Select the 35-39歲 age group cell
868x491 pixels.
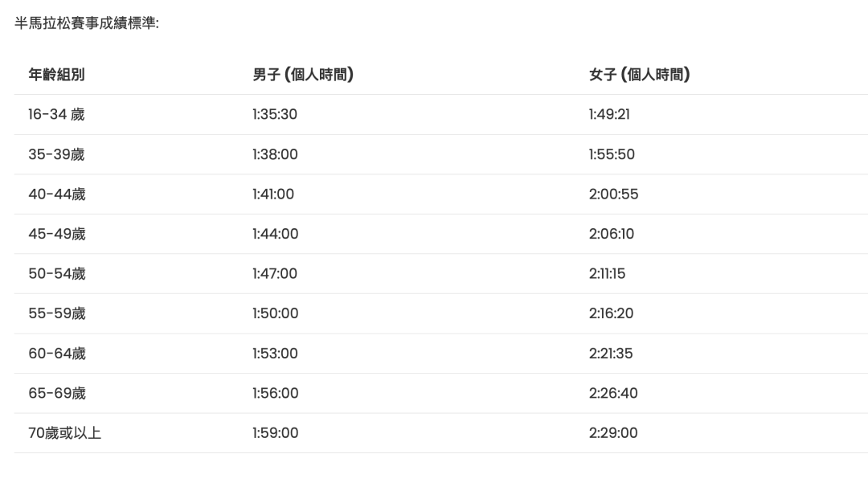(x=56, y=154)
